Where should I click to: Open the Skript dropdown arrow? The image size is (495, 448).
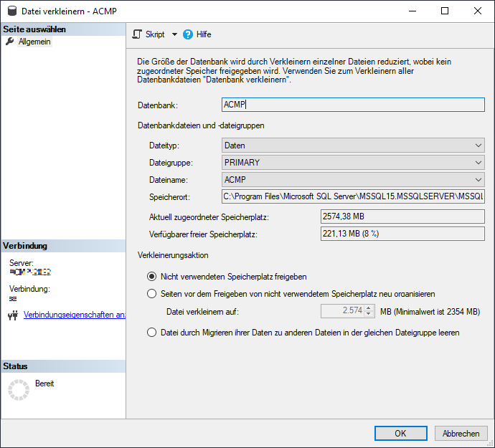coord(174,34)
